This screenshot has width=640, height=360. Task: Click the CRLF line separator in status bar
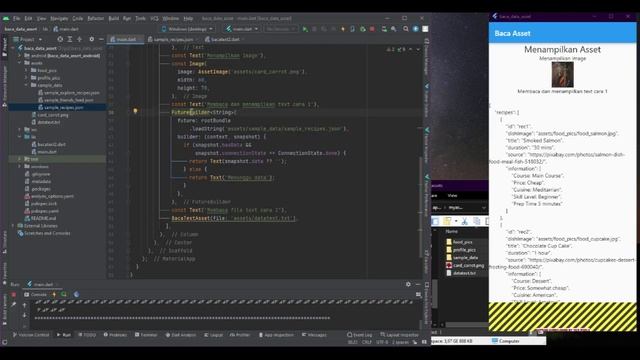click(367, 342)
